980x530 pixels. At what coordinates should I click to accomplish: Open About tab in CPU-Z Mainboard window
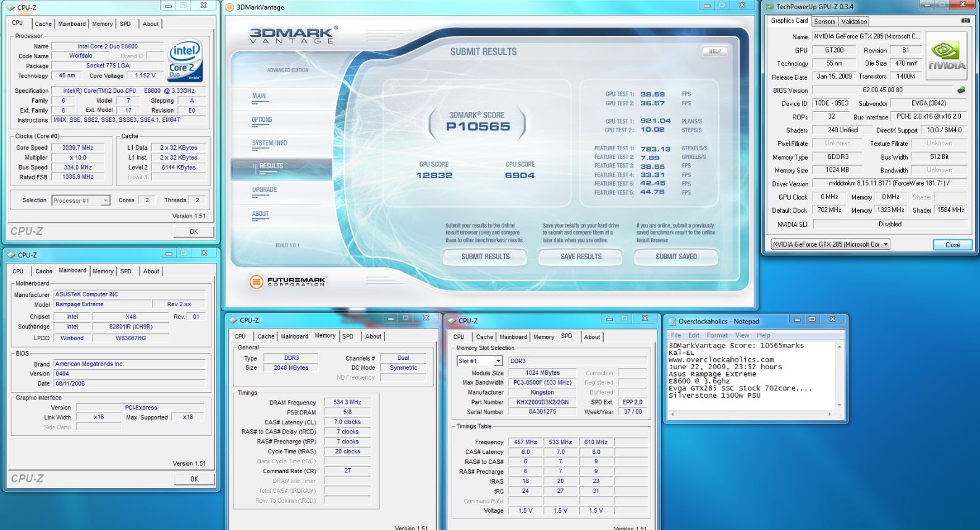[x=151, y=271]
